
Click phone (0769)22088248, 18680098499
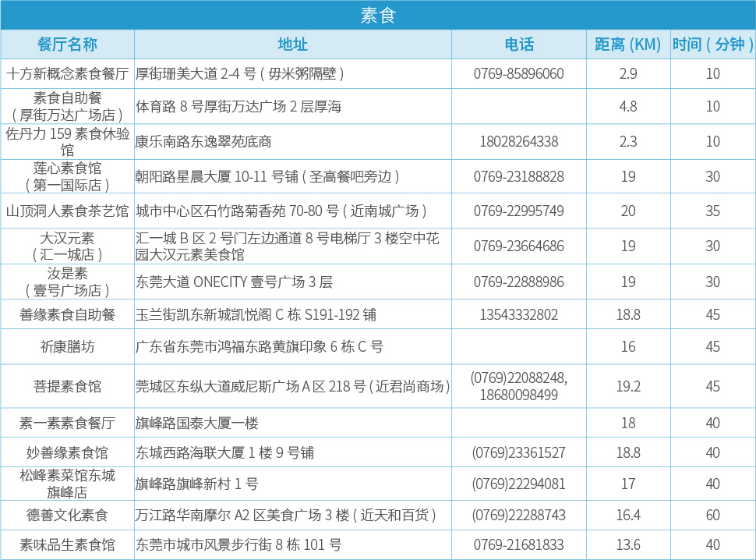click(x=519, y=386)
